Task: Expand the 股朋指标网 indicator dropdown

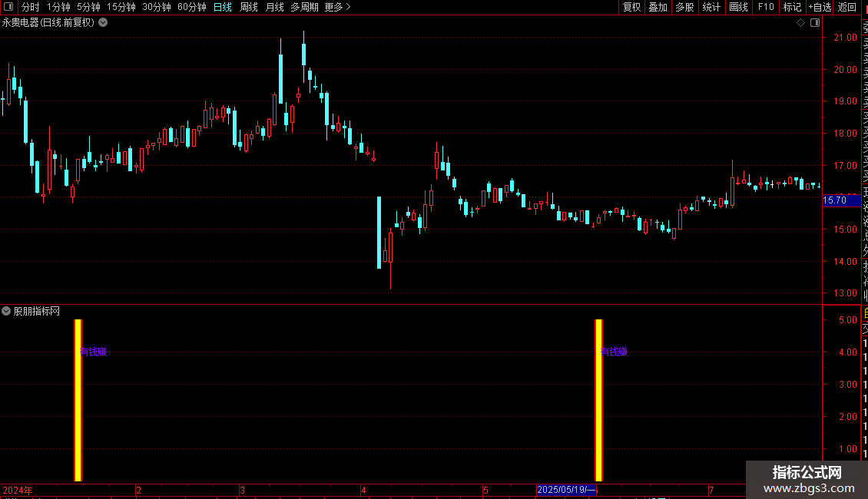Action: [x=6, y=311]
